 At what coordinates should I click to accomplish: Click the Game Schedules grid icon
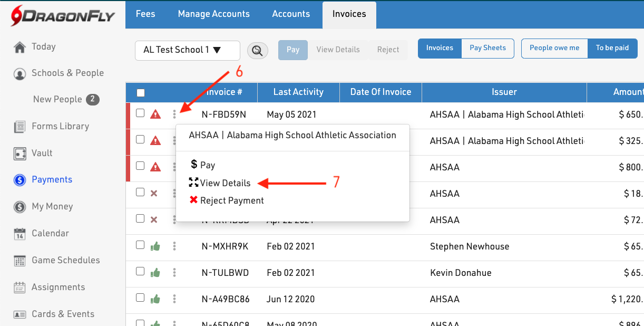click(19, 261)
